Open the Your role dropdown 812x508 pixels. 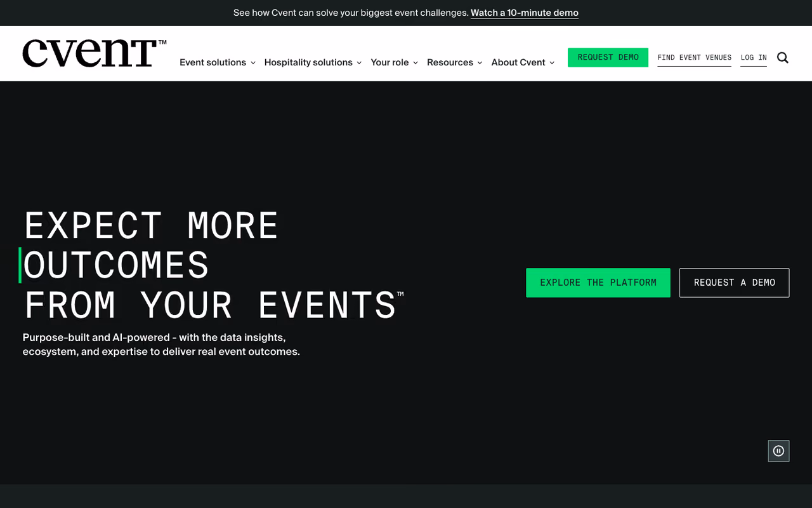395,62
